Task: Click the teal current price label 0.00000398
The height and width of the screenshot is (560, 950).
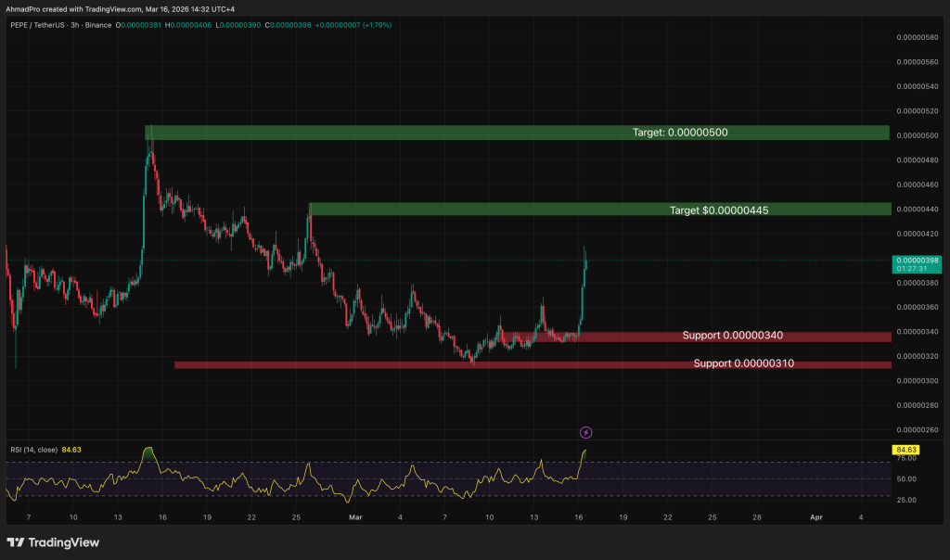Action: pyautogui.click(x=917, y=261)
